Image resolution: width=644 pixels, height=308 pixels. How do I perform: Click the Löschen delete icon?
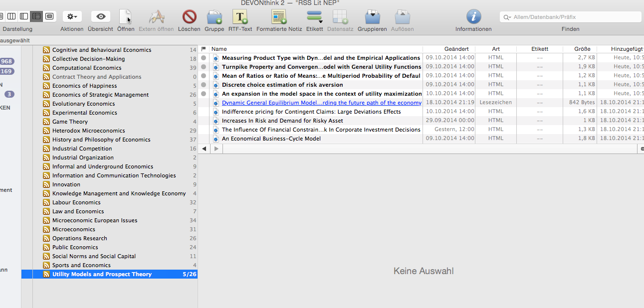tap(189, 17)
